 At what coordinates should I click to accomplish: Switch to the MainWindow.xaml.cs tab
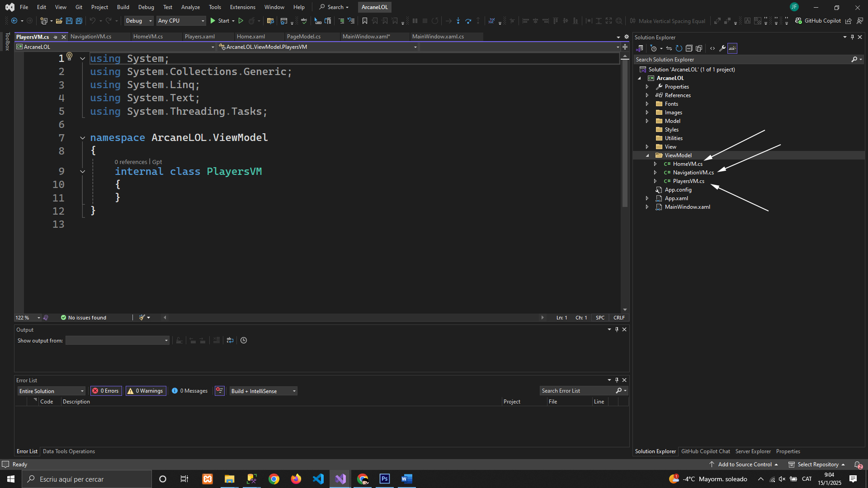tap(438, 37)
